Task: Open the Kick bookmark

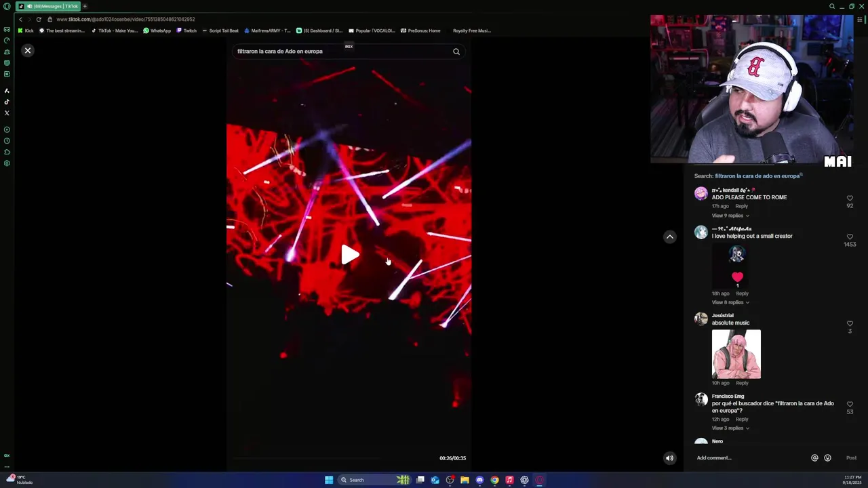Action: point(26,30)
